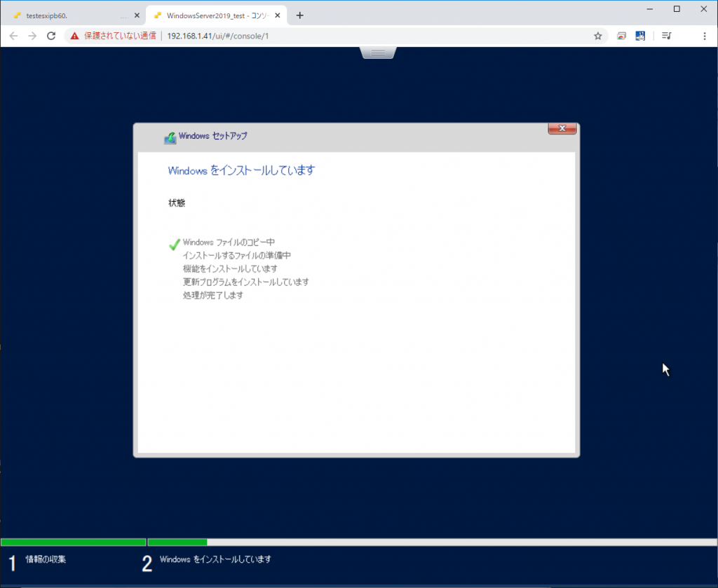Click 'Windows ファイルのコピー中' status line
Screen dimensions: 718x588
click(x=229, y=242)
